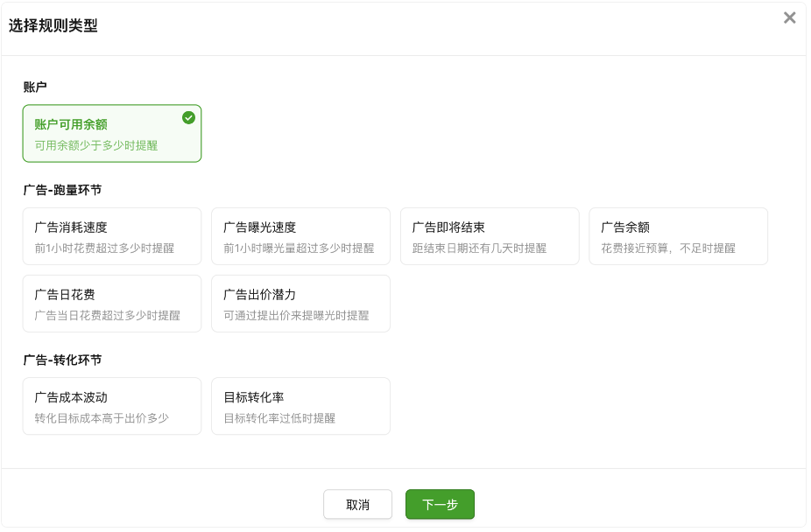811x532 pixels.
Task: Select the 目标转化率 rule card
Action: pos(300,405)
